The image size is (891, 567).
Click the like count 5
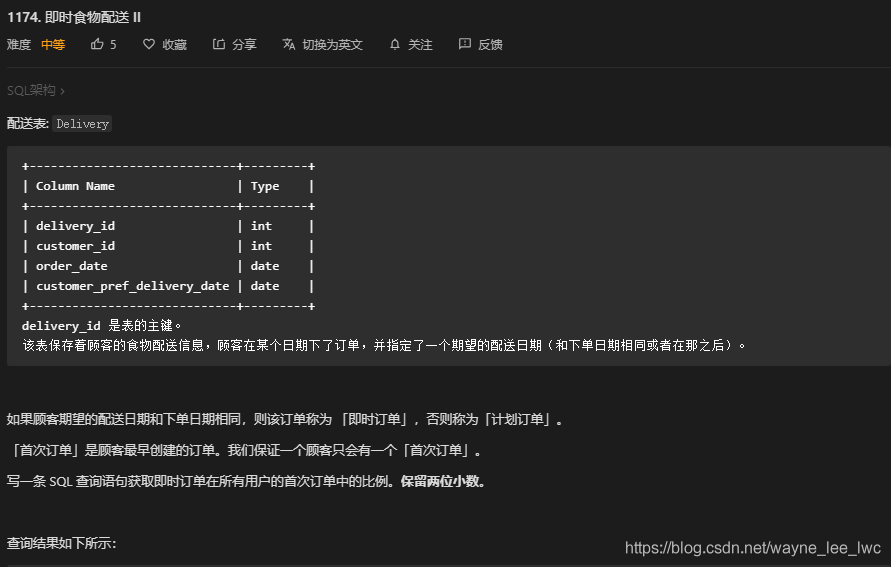click(x=113, y=44)
